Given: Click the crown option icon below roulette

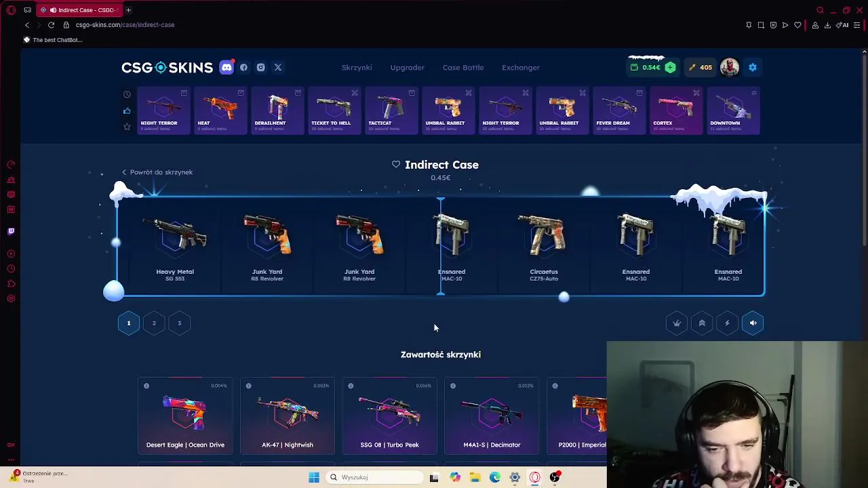Looking at the screenshot, I should (677, 323).
